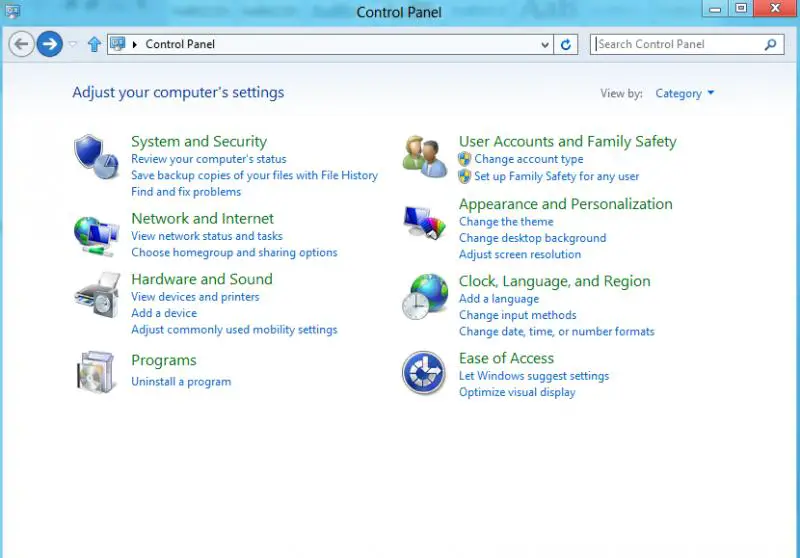Image resolution: width=800 pixels, height=558 pixels.
Task: Open the View by Category dropdown
Action: (684, 93)
